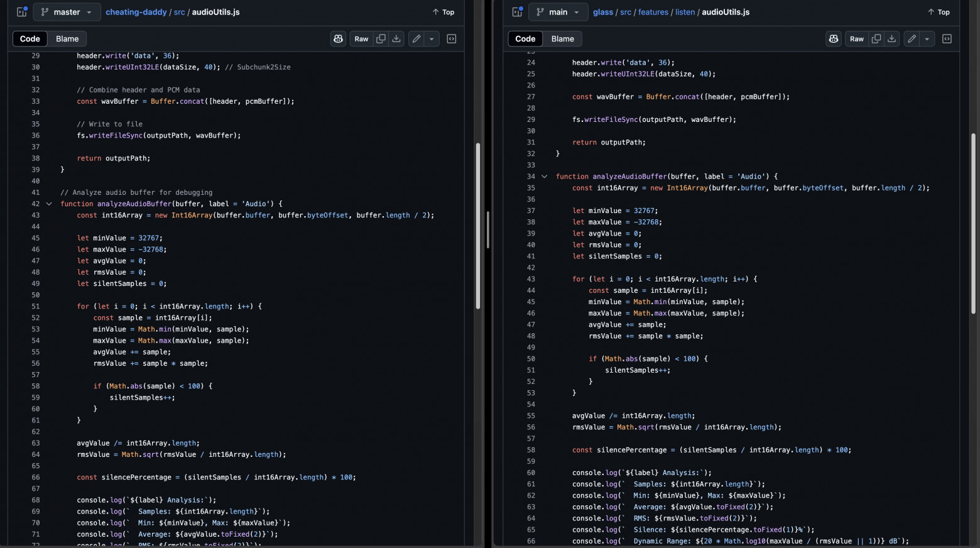
Task: Expand file tree in right glass pane
Action: [517, 12]
